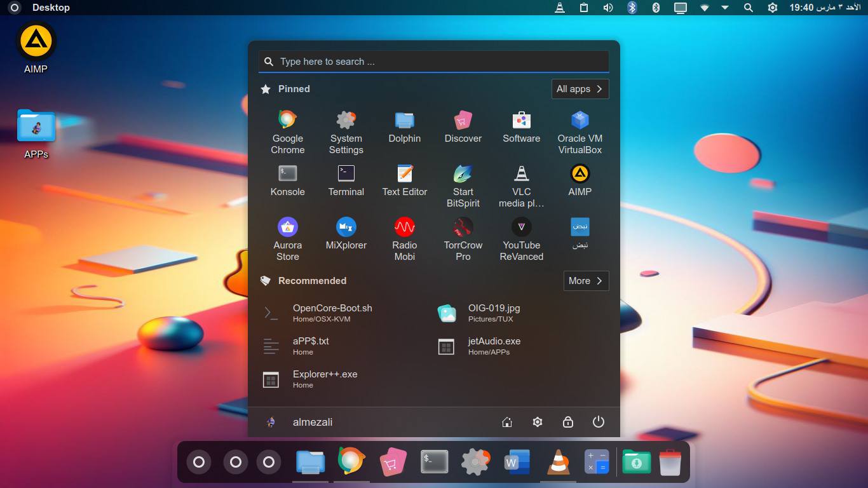Open power options in launcher footer

click(599, 422)
